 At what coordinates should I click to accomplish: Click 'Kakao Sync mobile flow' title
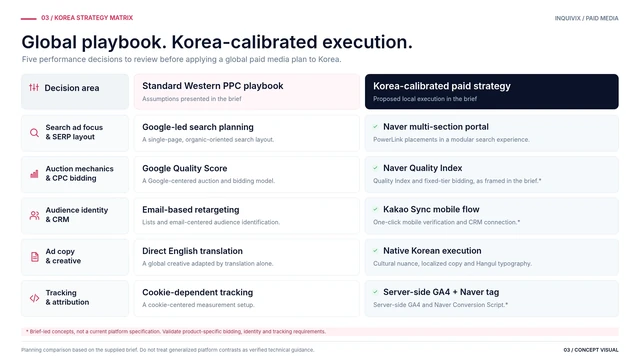click(431, 209)
